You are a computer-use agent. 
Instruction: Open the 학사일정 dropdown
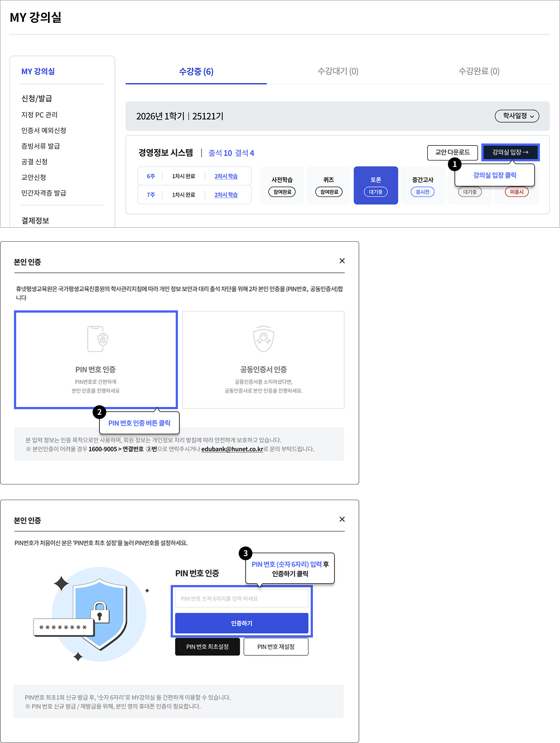pyautogui.click(x=517, y=116)
